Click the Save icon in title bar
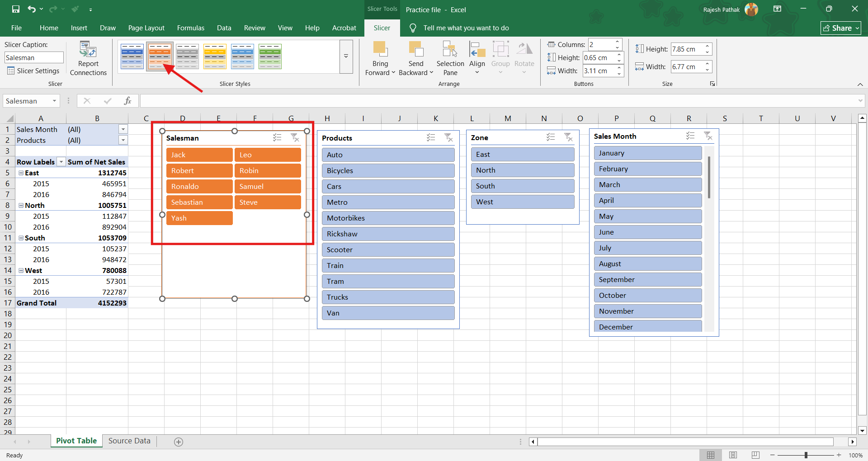 pos(16,9)
